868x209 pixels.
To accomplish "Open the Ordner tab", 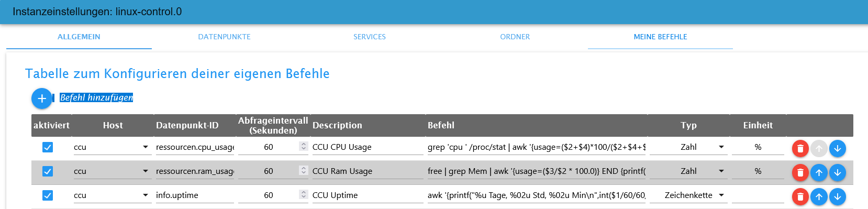I will click(515, 37).
